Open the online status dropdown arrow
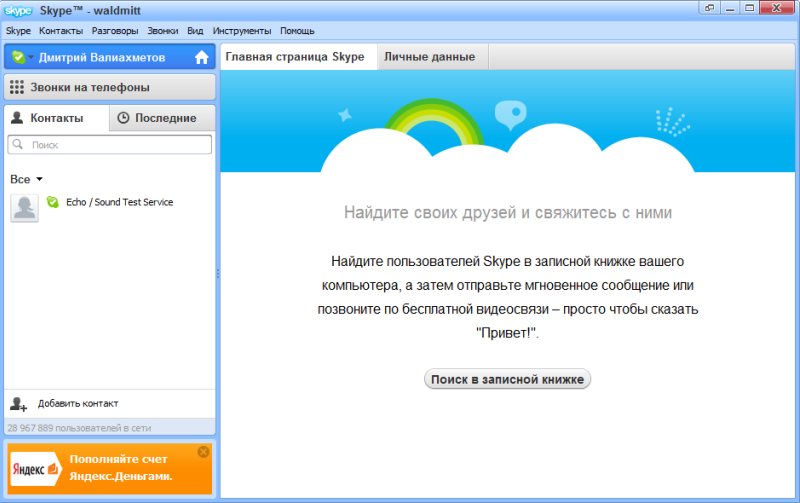The height and width of the screenshot is (503, 800). pos(31,57)
